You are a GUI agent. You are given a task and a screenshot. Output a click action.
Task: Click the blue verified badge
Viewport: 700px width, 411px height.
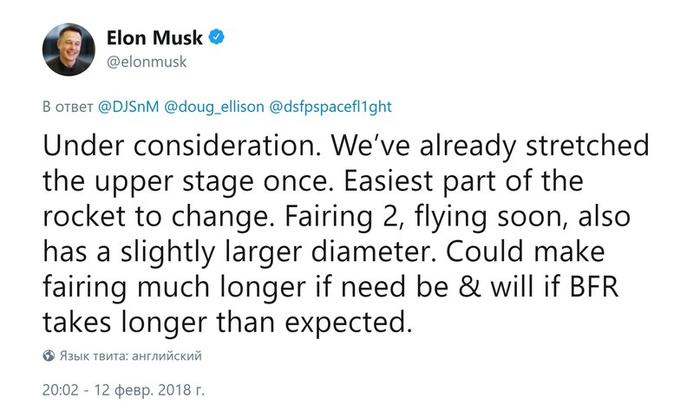pos(215,38)
